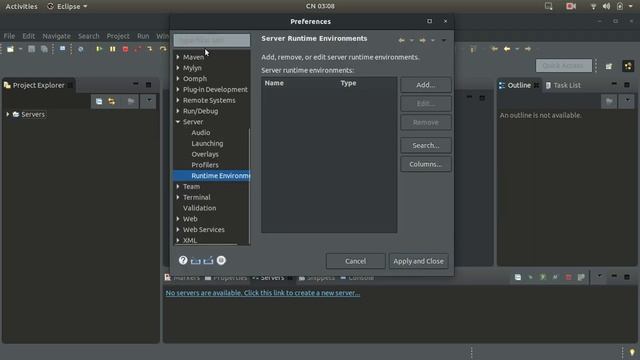Viewport: 640px width, 360px height.
Task: Expand the Run/Debug preferences node
Action: 178,111
